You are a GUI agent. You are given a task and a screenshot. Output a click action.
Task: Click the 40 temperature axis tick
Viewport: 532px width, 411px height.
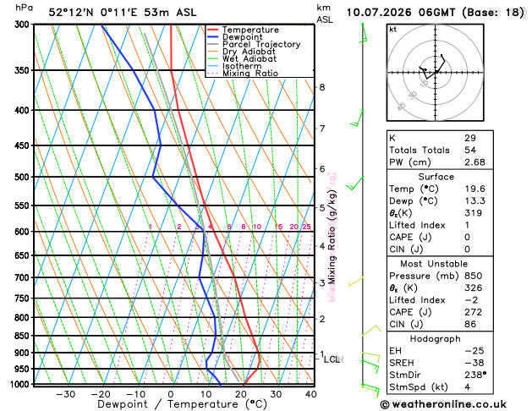tap(311, 394)
